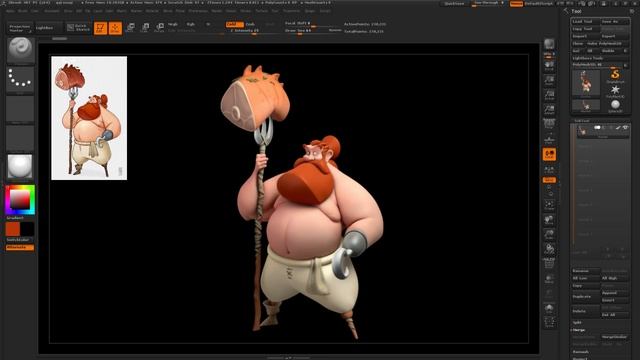
Task: Select the PolyMesh3D star tool
Action: click(615, 91)
